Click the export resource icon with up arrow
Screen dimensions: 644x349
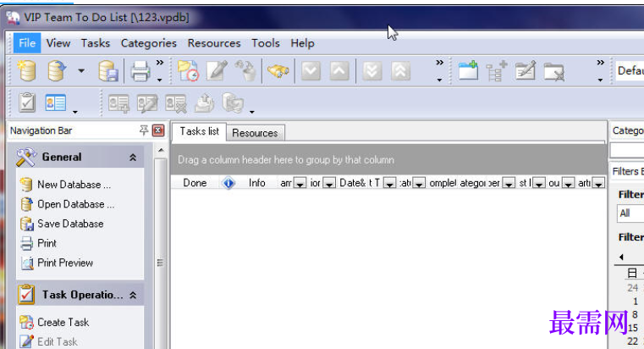click(x=204, y=102)
